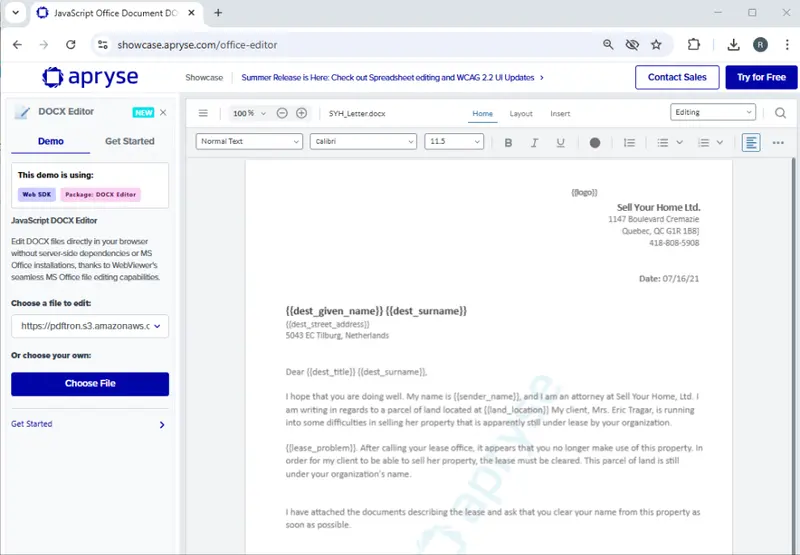Open the tab search chevron

[16, 13]
